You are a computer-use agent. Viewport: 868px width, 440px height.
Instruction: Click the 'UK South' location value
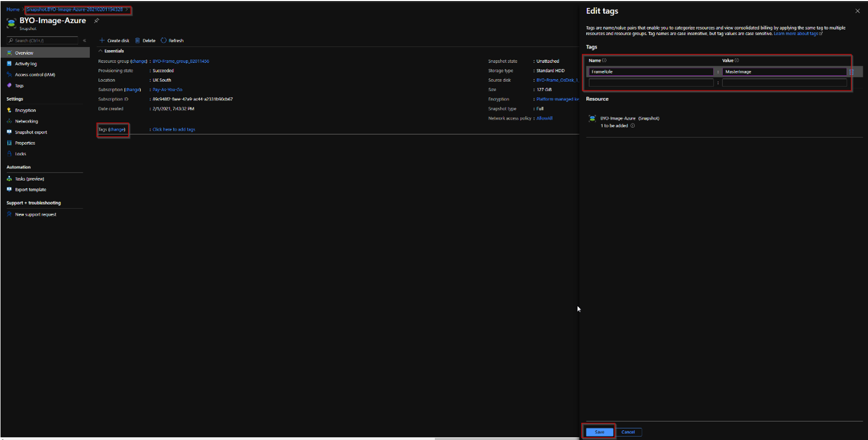[x=162, y=80]
